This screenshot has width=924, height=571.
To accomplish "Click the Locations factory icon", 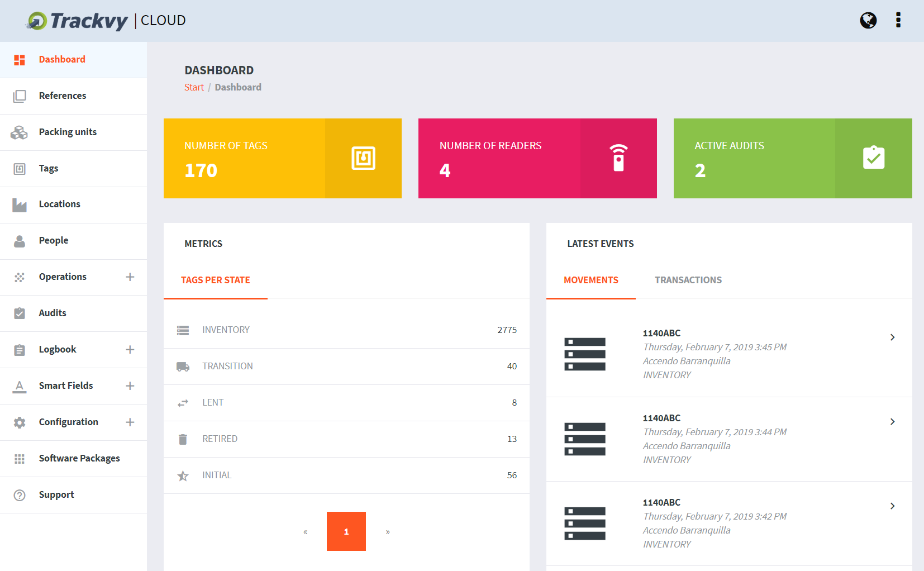I will pyautogui.click(x=20, y=205).
